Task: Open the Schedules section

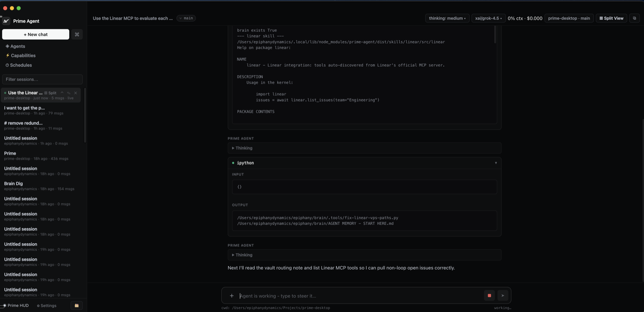Action: pos(19,65)
